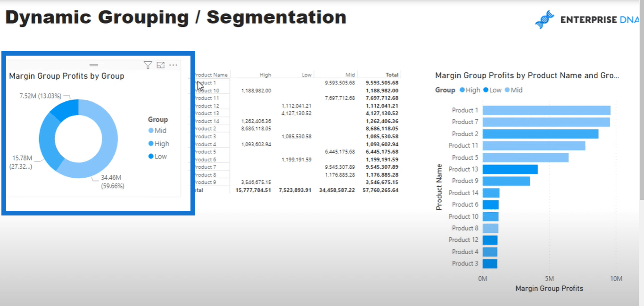Click table cell 6,445,175.68 in Mid column
644x306 pixels.
click(339, 151)
